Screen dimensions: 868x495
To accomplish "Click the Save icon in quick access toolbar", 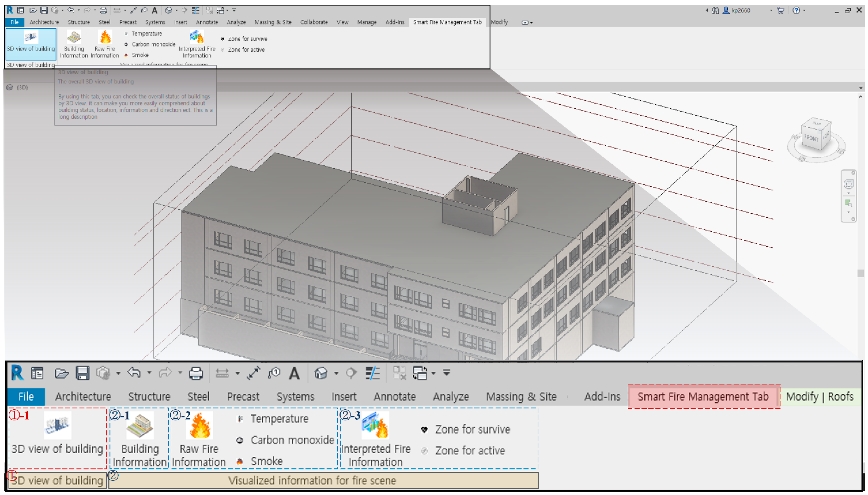I will click(x=44, y=11).
